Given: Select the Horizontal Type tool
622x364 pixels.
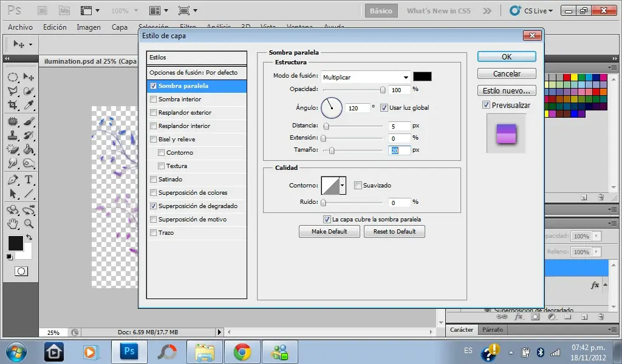Looking at the screenshot, I should point(29,180).
